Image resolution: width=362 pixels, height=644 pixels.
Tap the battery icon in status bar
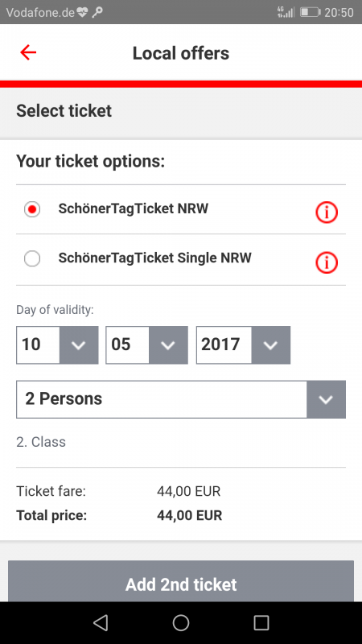tap(310, 12)
